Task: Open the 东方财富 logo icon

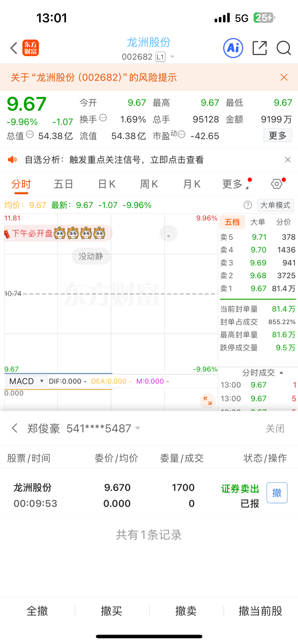Action: click(x=31, y=48)
